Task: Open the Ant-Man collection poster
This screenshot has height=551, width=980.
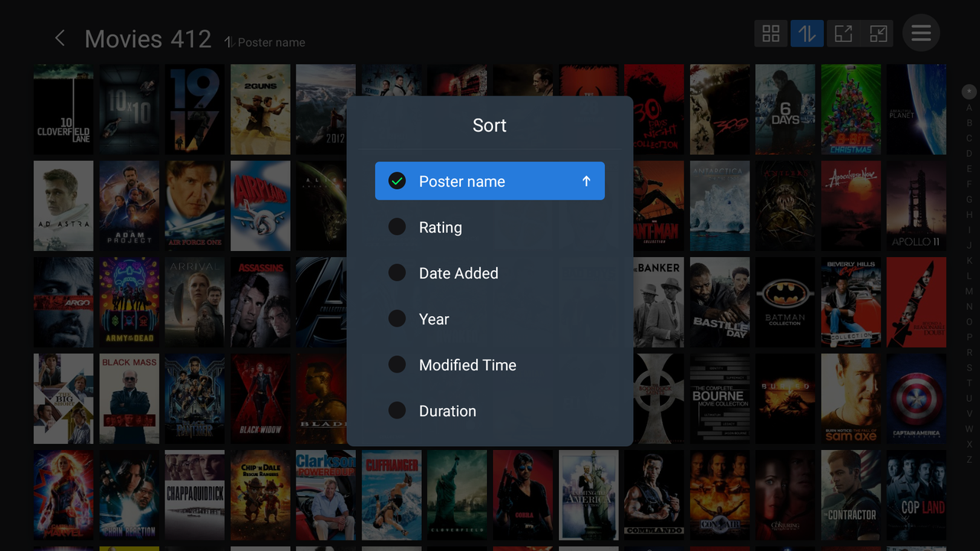Action: pyautogui.click(x=658, y=206)
